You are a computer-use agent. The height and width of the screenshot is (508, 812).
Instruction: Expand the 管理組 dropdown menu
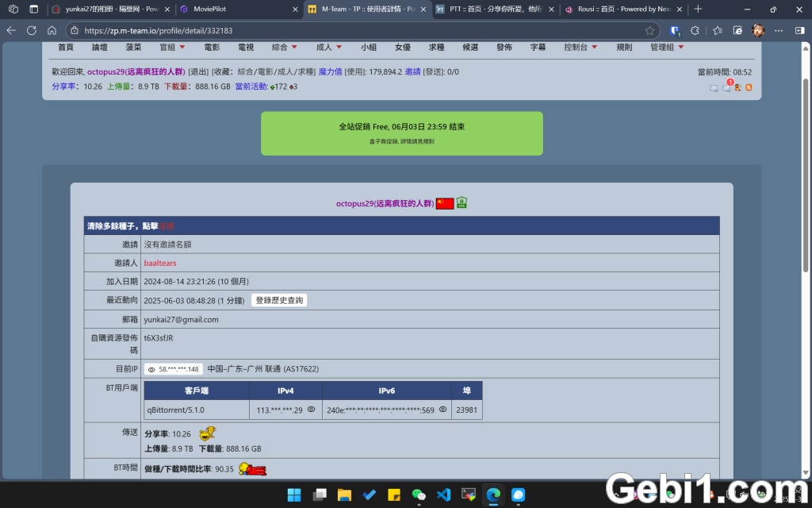tap(667, 47)
